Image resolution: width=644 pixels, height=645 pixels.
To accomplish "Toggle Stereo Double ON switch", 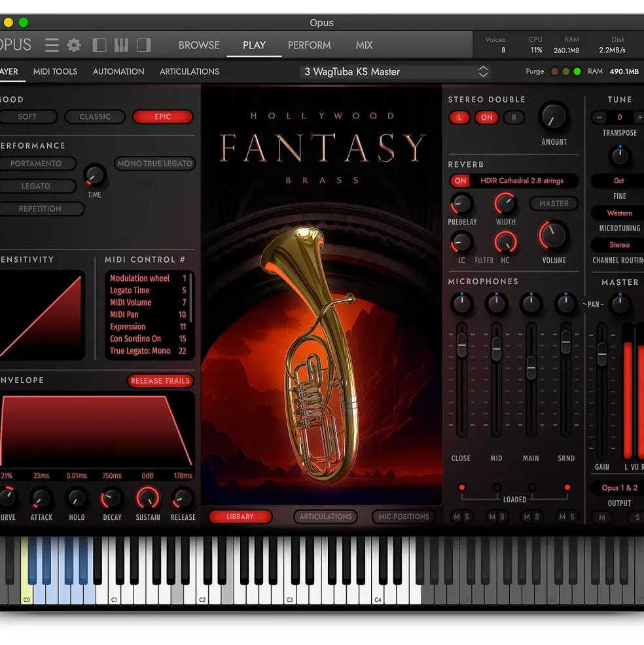I will pos(486,118).
